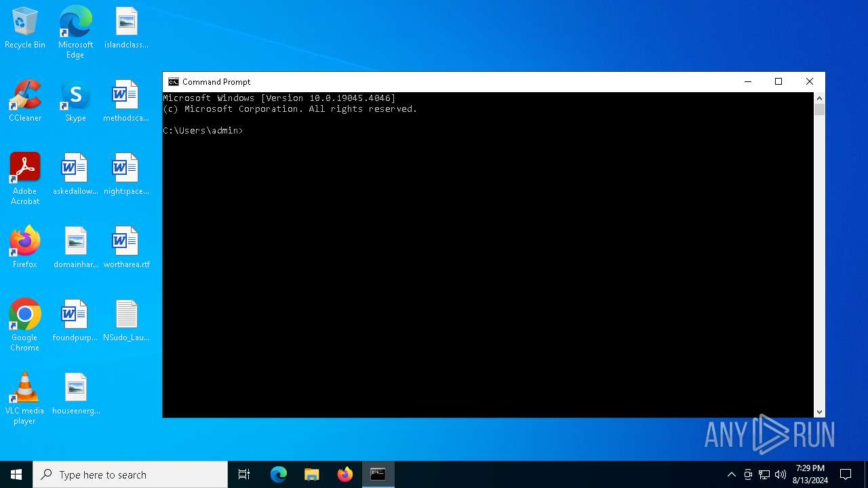Select the methodsca Word document
Viewport: 868px width, 488px height.
coord(126,102)
